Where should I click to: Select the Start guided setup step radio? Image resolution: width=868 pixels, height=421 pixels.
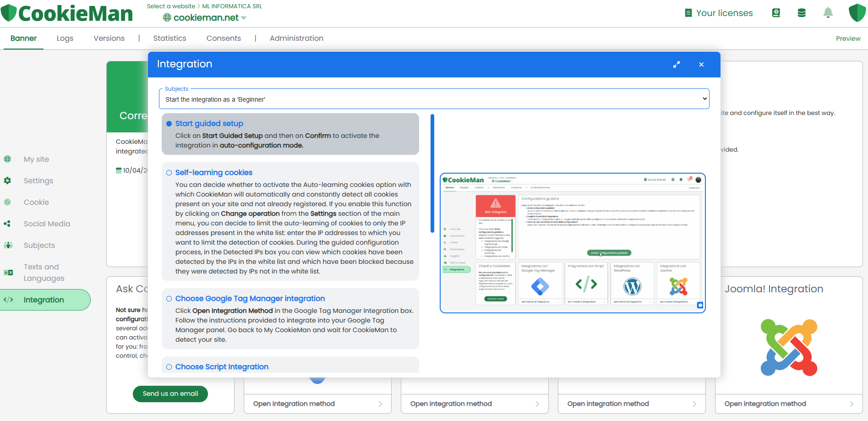coord(169,124)
